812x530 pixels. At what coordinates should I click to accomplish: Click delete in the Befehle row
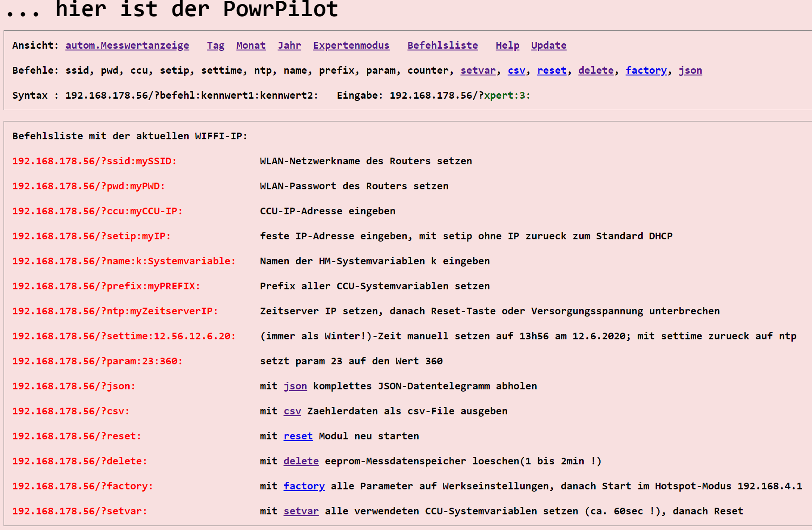click(596, 71)
